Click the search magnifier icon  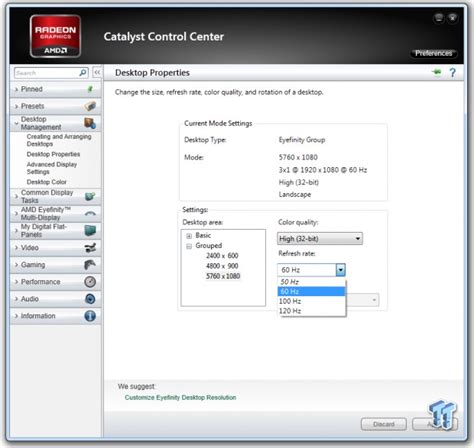83,72
